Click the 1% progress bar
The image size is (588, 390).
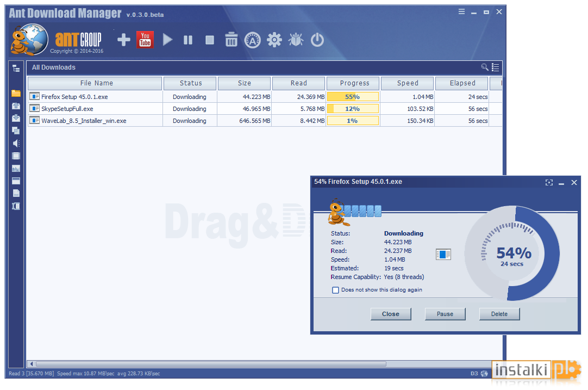[353, 121]
